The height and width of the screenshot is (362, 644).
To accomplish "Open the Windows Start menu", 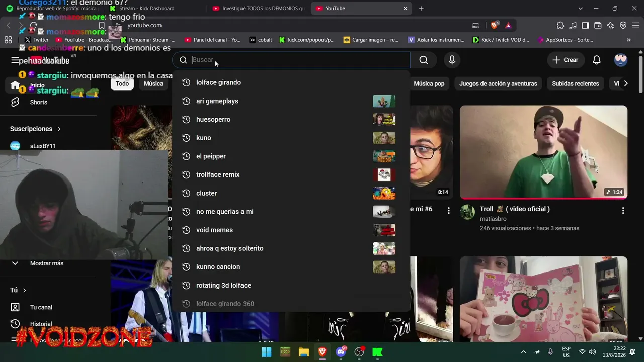I will pyautogui.click(x=266, y=352).
